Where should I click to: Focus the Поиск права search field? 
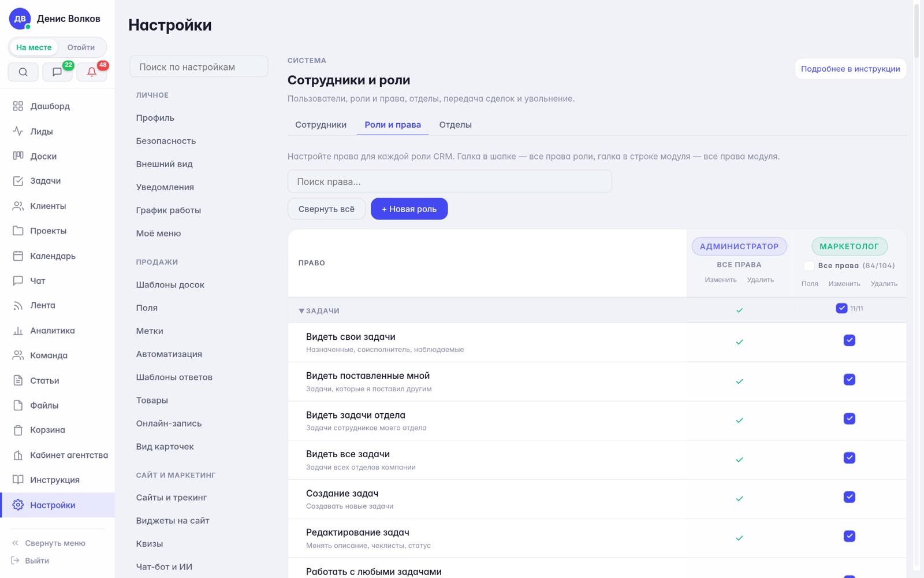(449, 181)
